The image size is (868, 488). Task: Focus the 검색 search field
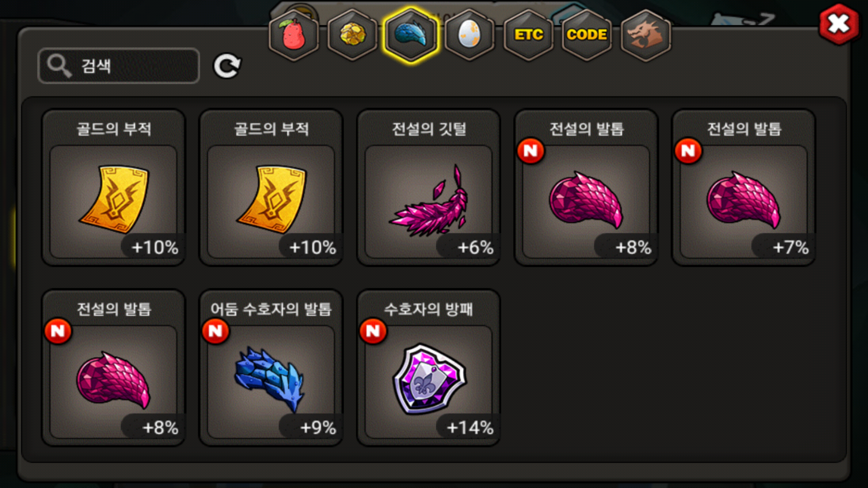[119, 66]
